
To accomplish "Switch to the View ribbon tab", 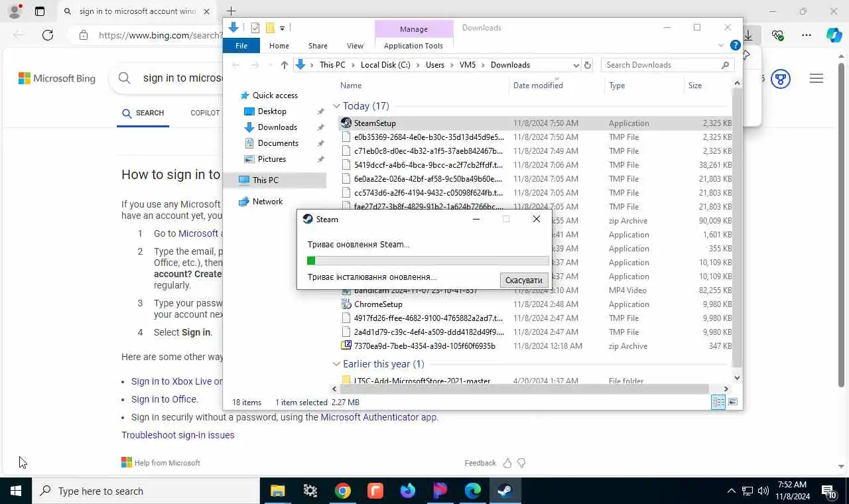I will [355, 46].
